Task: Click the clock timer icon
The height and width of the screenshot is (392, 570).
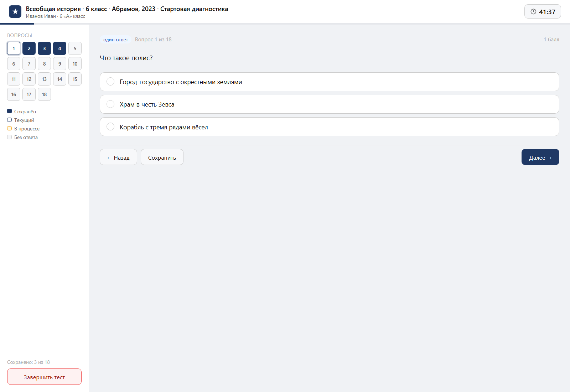Action: [x=533, y=12]
